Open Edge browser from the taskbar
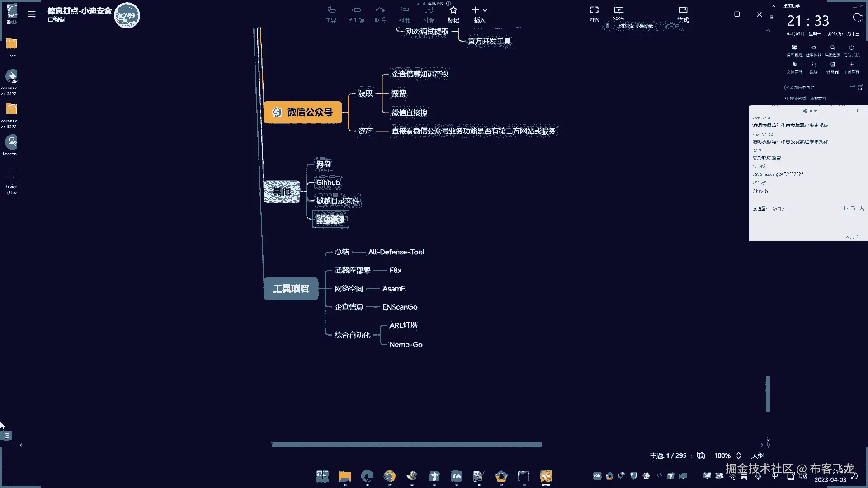This screenshot has height=488, width=868. coord(367,476)
